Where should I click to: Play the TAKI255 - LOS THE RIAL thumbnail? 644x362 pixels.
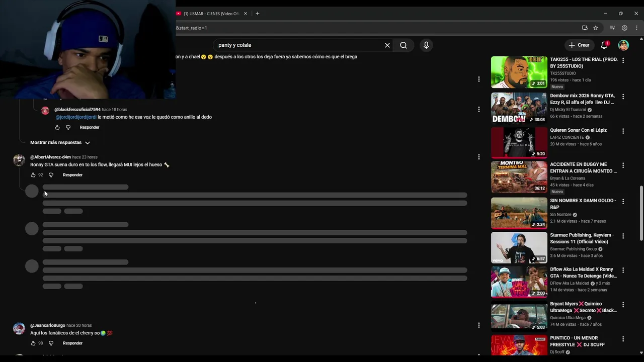click(x=519, y=72)
